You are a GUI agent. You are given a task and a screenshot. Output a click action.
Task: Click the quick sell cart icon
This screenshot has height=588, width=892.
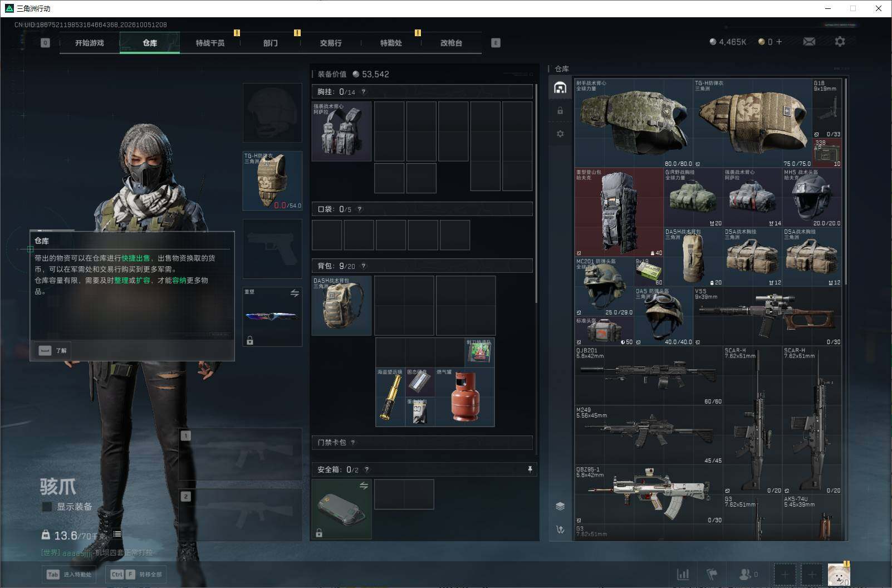[x=560, y=530]
